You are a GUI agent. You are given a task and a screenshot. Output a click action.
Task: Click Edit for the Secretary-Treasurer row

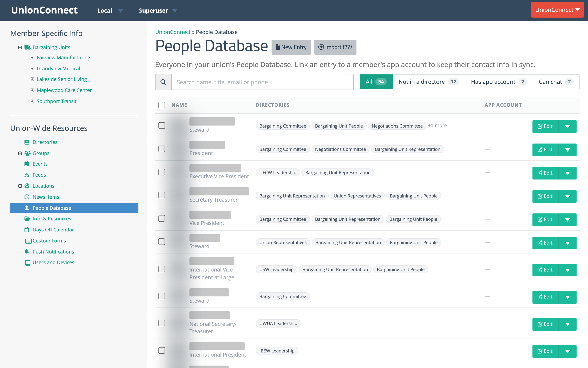pos(545,196)
